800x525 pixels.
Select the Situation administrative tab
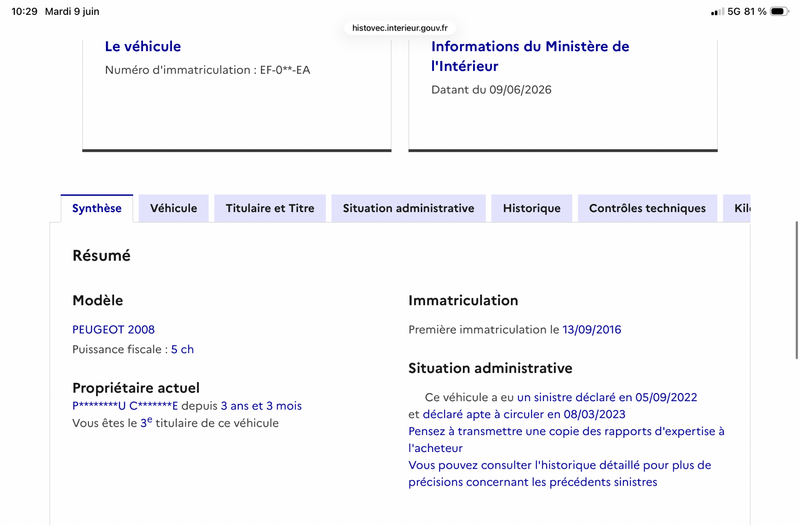pyautogui.click(x=408, y=208)
